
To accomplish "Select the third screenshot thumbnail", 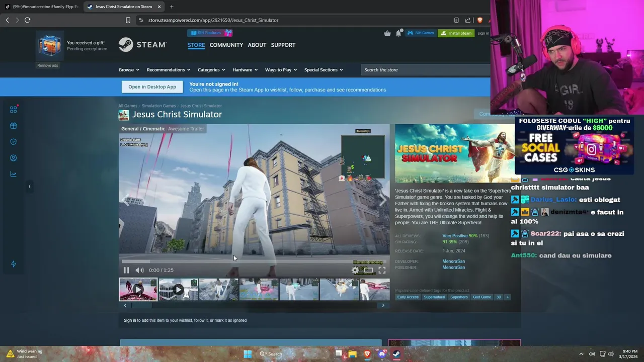I will (218, 289).
